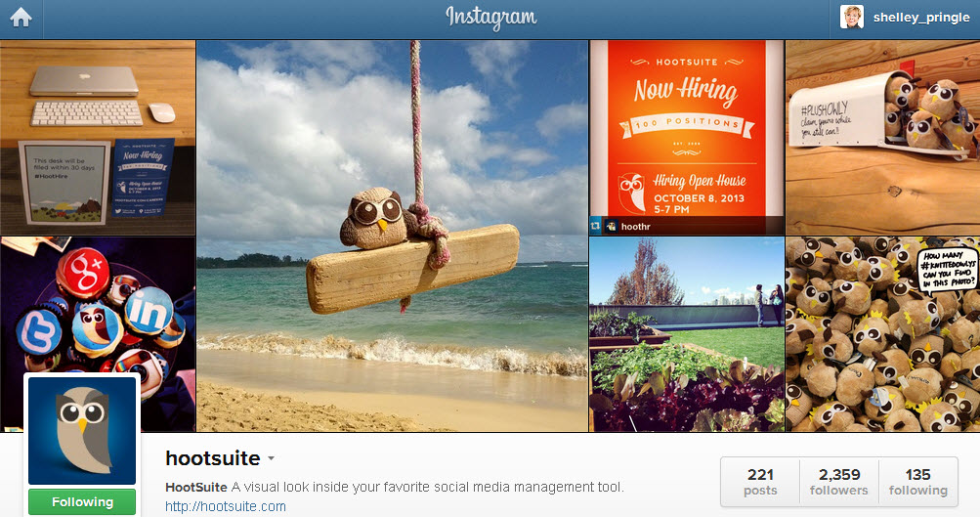Image resolution: width=980 pixels, height=517 pixels.
Task: Click the hoothr username link
Action: click(x=636, y=227)
